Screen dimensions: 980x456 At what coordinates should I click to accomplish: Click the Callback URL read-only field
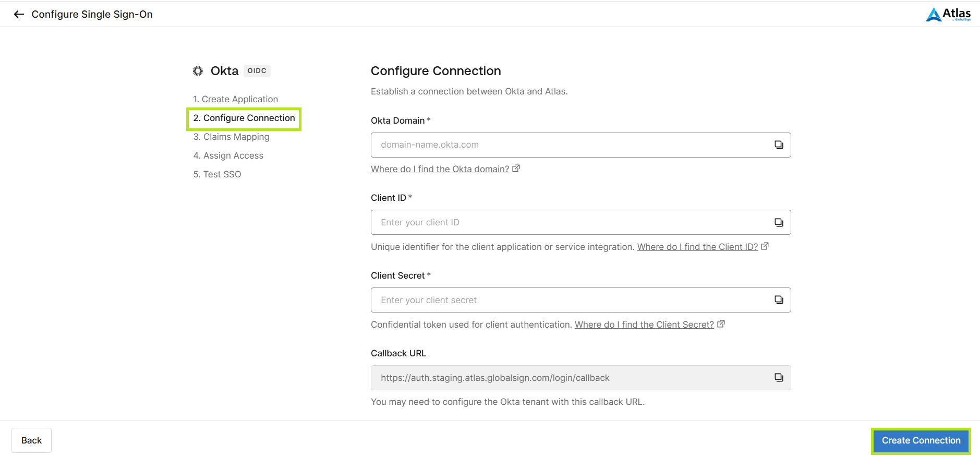(580, 378)
